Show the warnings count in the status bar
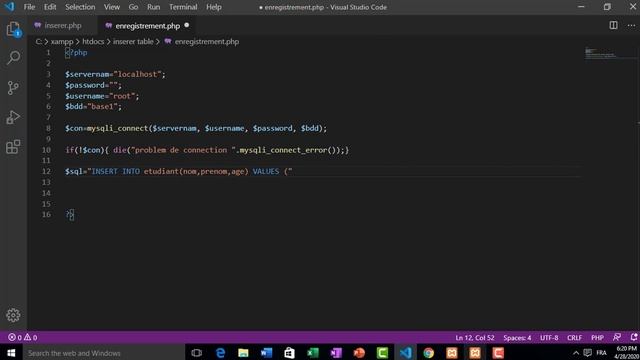 (31, 338)
